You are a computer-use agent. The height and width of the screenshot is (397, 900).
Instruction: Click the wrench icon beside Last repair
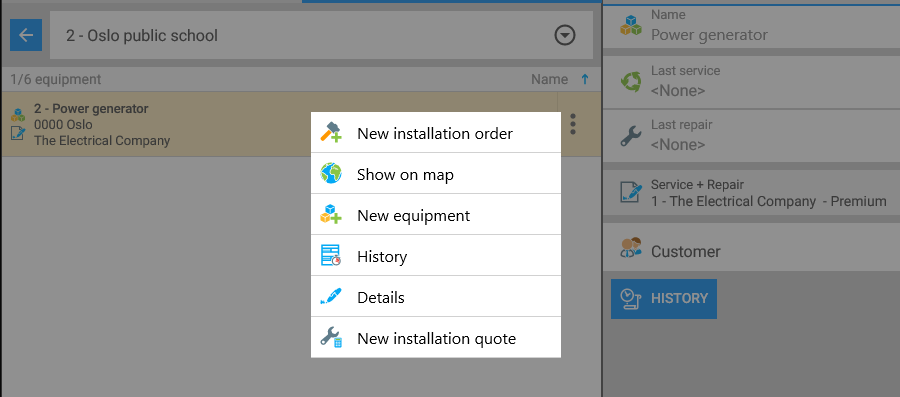pyautogui.click(x=631, y=137)
